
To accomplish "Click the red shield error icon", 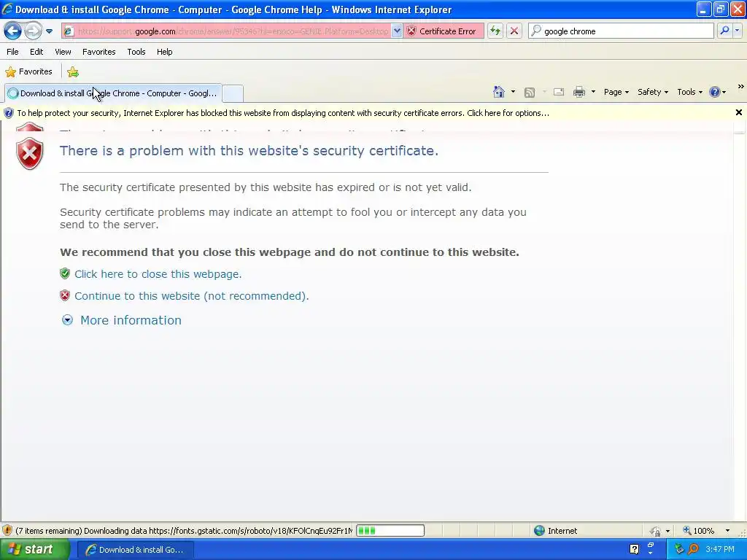I will (29, 153).
